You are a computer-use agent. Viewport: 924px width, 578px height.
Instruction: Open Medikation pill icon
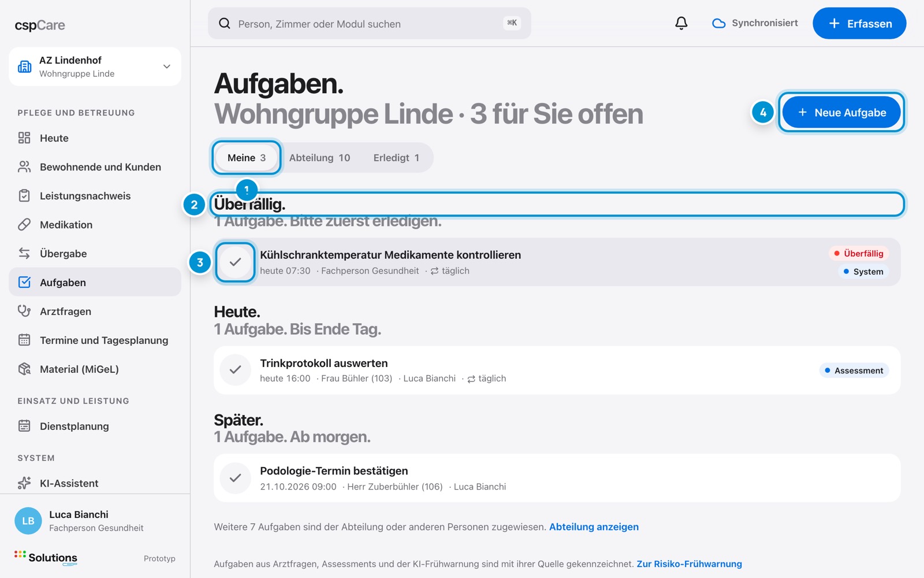tap(24, 224)
